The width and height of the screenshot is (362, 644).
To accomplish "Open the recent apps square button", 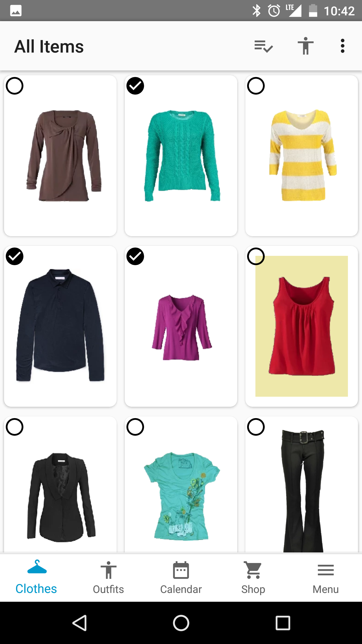I will point(283,623).
